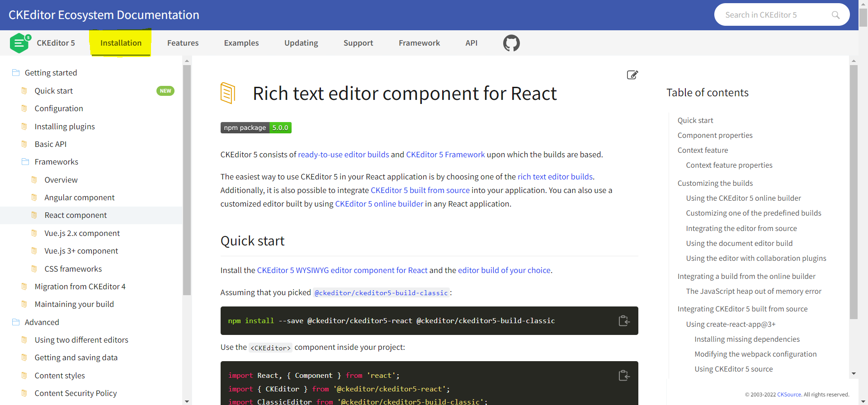The image size is (868, 405).
Task: Open Getting and saving data page
Action: point(76,358)
